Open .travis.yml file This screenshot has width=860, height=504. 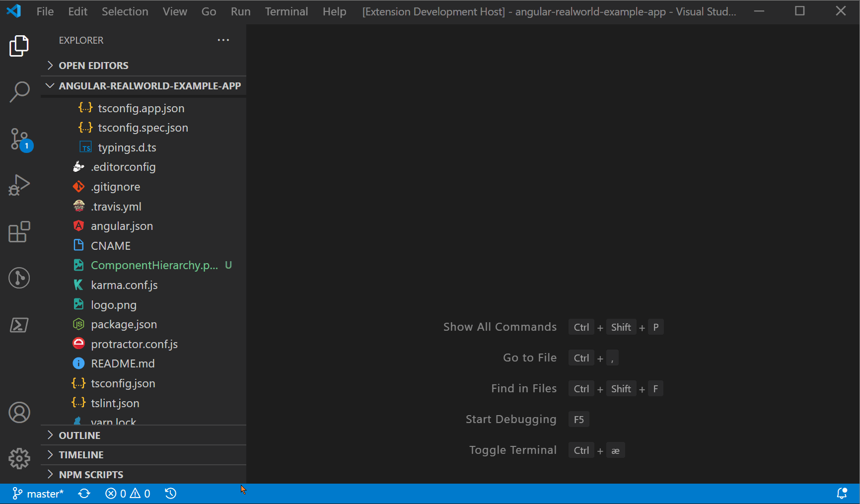pos(143,207)
